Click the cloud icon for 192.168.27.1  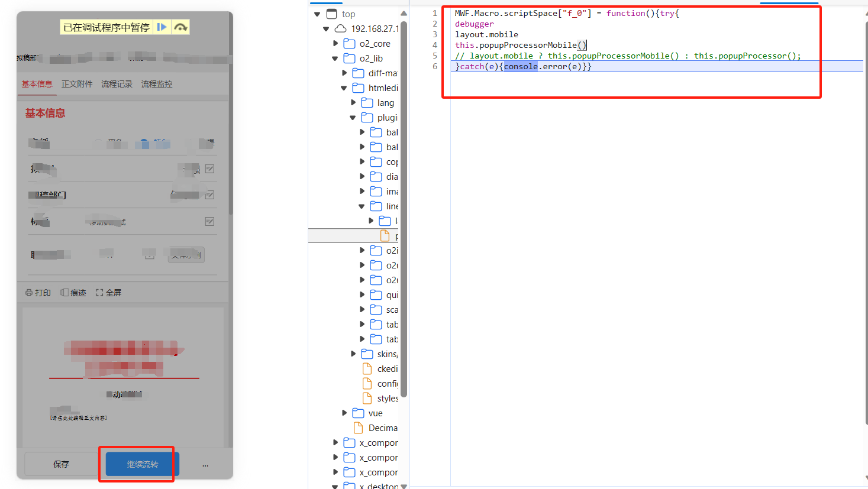coord(341,29)
